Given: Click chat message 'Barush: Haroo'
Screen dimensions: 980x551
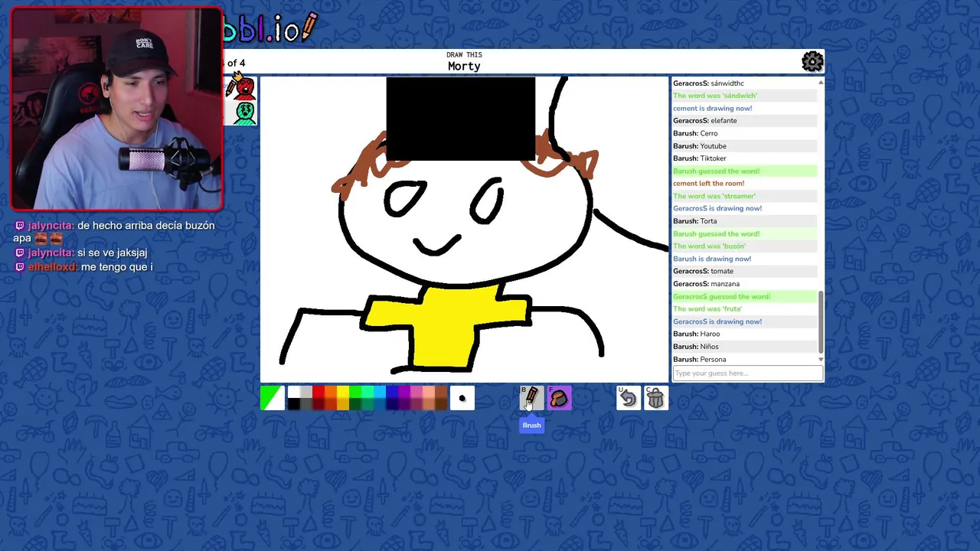Looking at the screenshot, I should coord(697,334).
